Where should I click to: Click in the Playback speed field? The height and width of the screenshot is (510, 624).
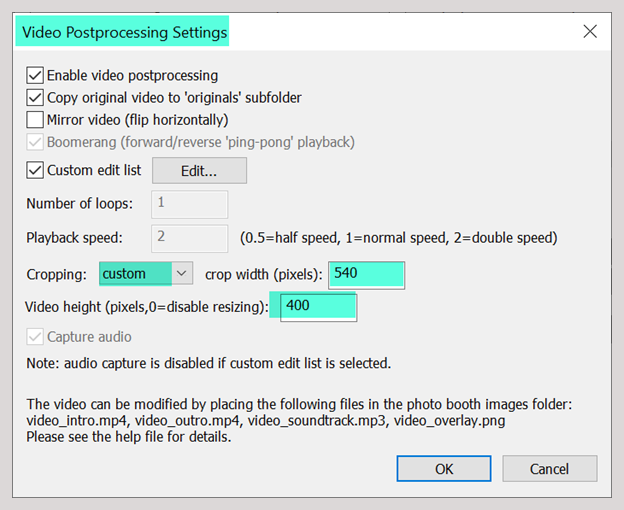[x=189, y=239]
